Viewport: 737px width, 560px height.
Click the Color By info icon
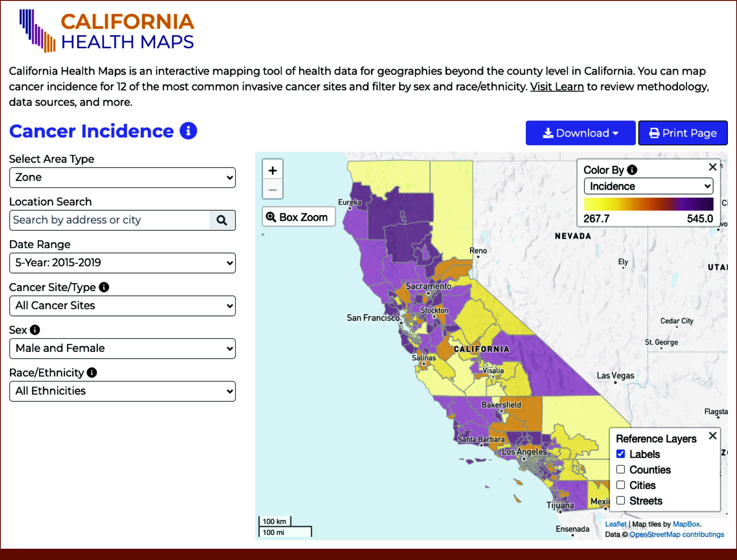click(632, 170)
